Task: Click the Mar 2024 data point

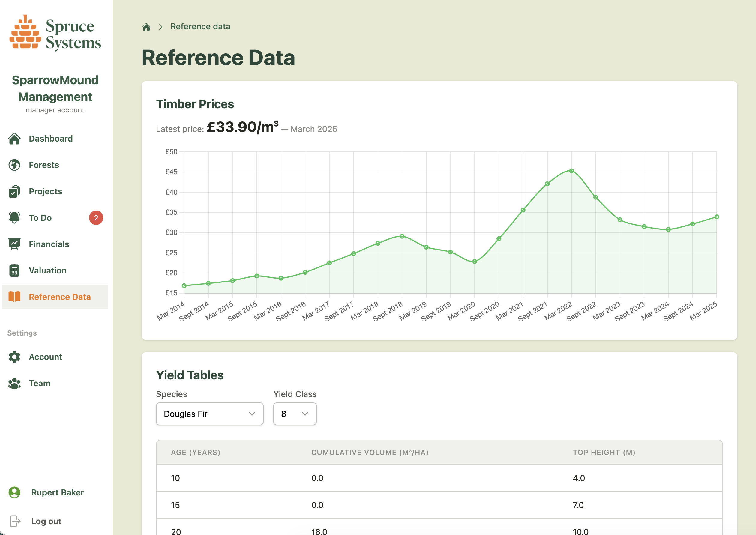Action: point(668,229)
